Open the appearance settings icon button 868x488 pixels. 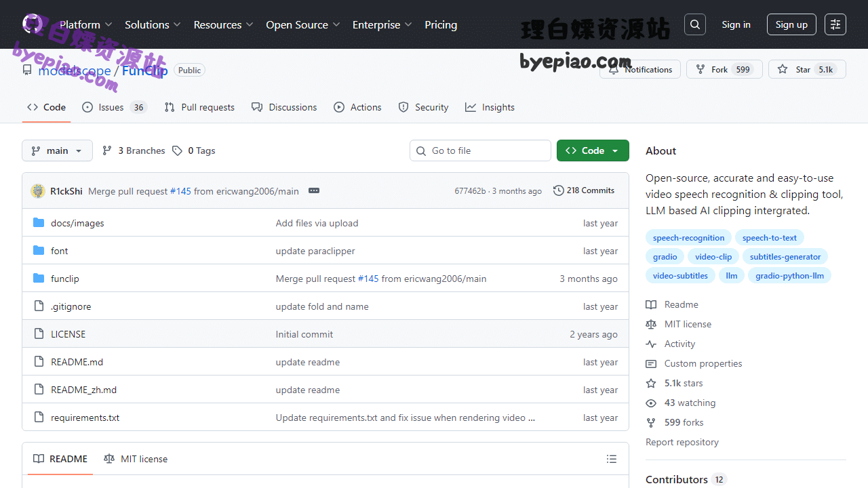[835, 24]
